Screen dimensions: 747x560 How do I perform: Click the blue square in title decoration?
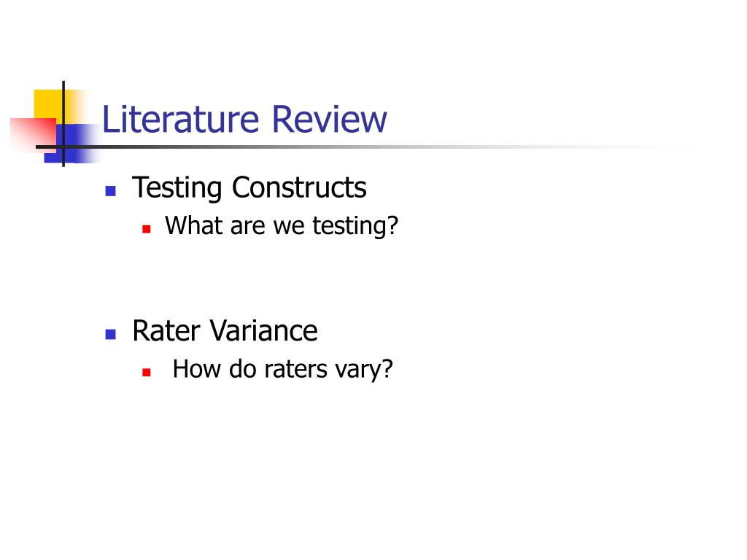[x=71, y=144]
